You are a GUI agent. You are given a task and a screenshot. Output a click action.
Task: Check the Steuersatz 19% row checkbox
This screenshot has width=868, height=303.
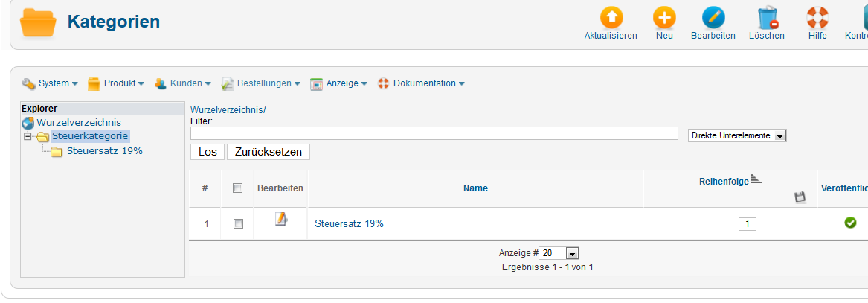coord(238,223)
